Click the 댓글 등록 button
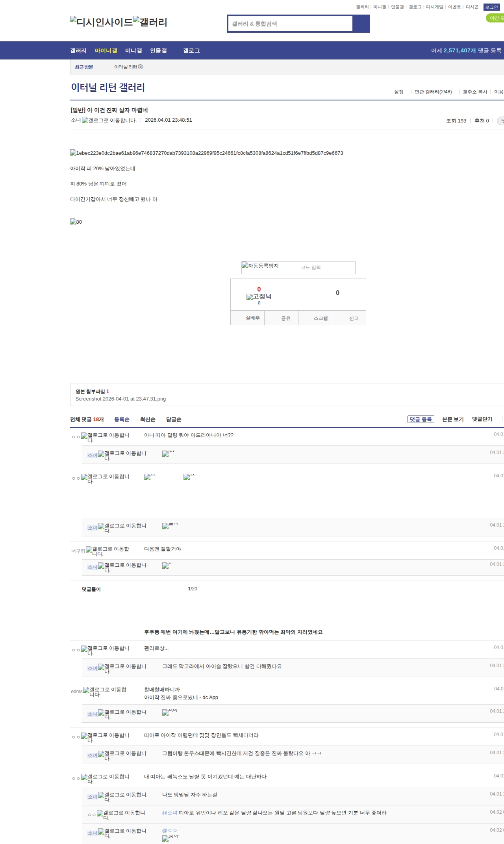Screen dimensions: 504x844 [421, 419]
